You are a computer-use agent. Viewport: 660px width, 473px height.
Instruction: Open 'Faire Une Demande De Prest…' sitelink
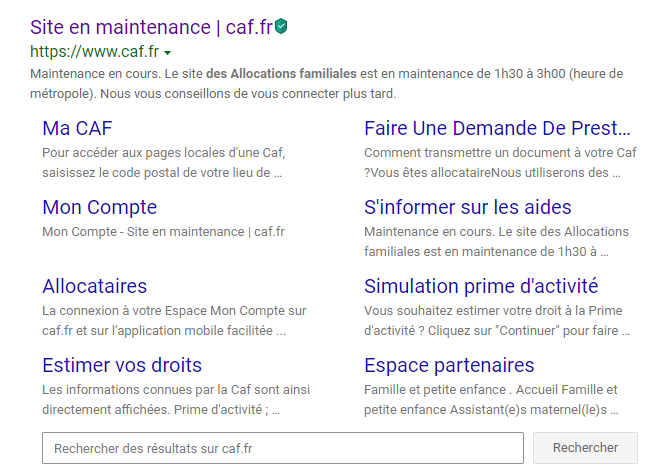click(x=497, y=128)
